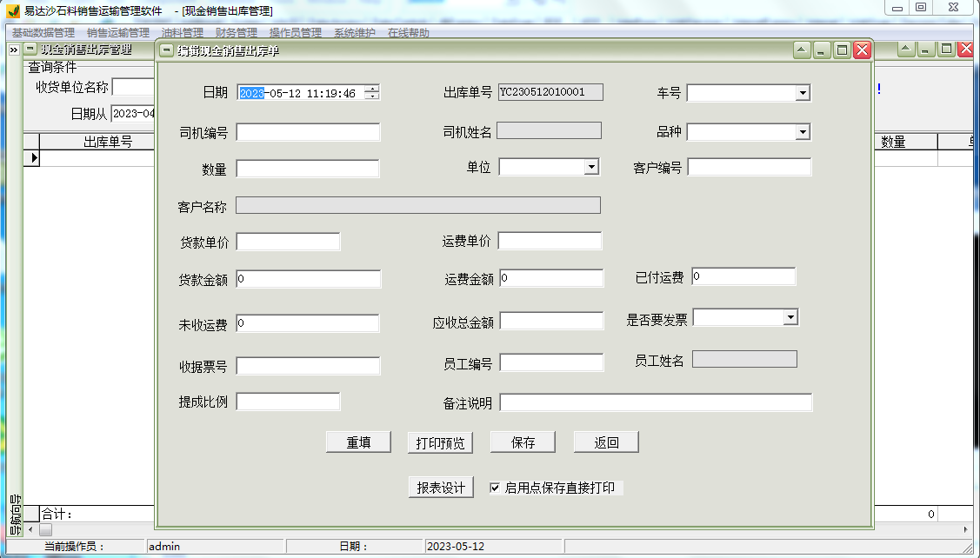Decrease date with the 日期 down spinner
The height and width of the screenshot is (558, 980).
372,96
